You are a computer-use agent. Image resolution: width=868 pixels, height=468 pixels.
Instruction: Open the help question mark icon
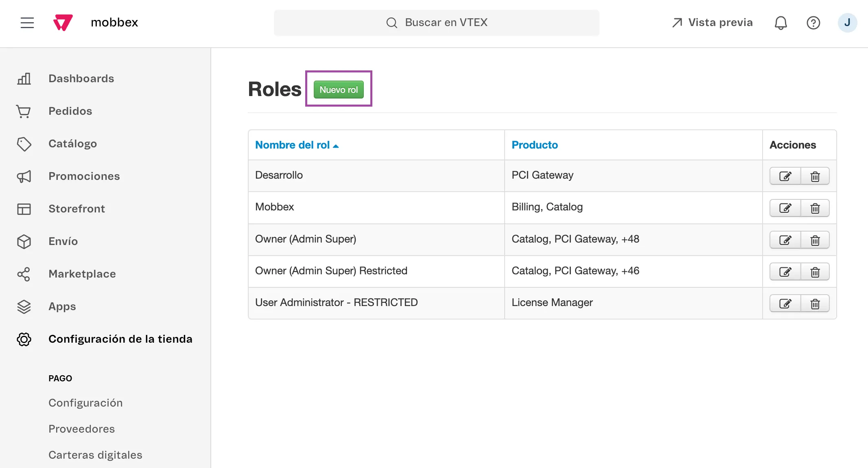813,23
